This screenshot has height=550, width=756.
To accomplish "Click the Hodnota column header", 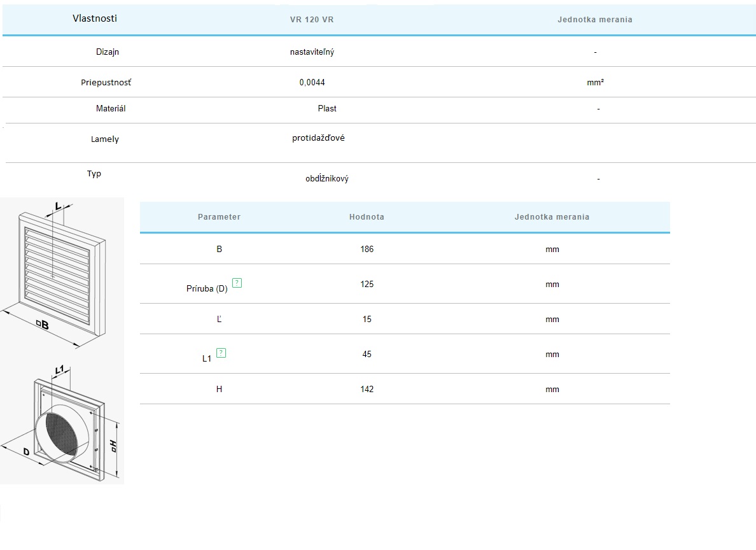I will click(367, 217).
